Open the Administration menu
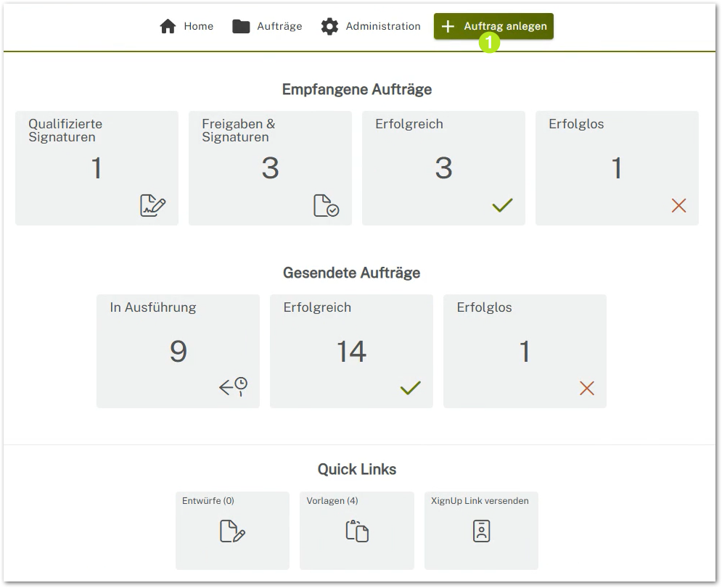 pyautogui.click(x=371, y=27)
